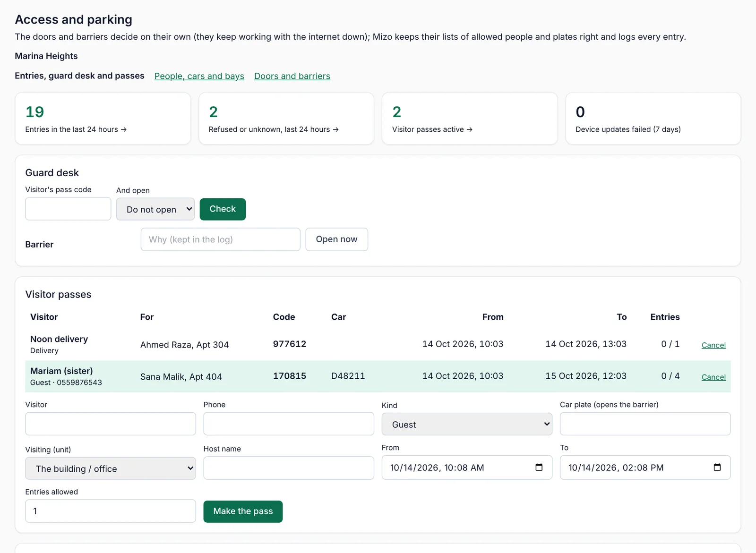Select 'Sana Malik, Apt 404' cell
The height and width of the screenshot is (553, 756).
[181, 377]
